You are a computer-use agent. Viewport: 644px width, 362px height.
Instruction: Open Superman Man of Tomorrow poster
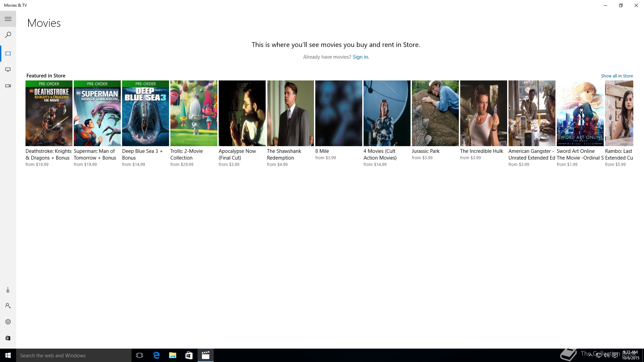[97, 113]
